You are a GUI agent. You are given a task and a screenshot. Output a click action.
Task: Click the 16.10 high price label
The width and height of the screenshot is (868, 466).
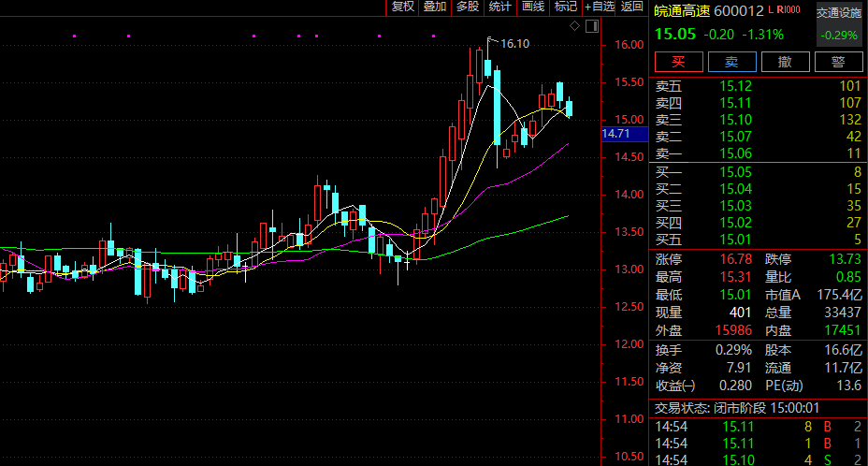coord(514,43)
